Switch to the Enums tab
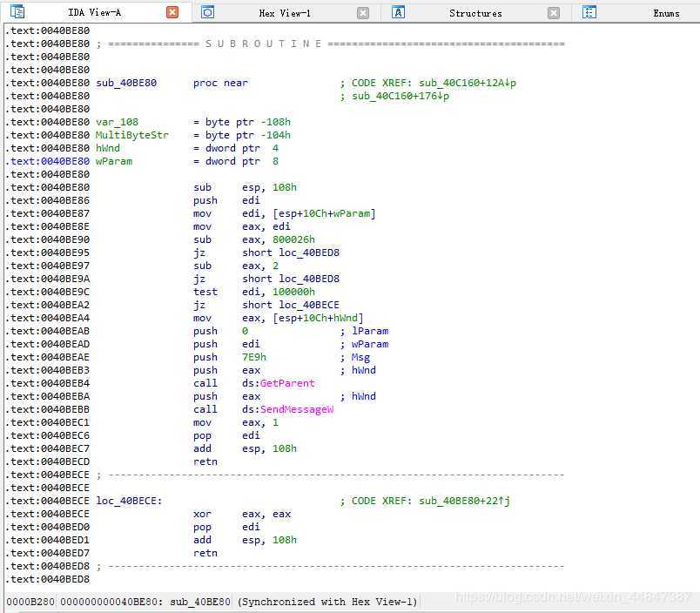This screenshot has width=700, height=613. point(666,13)
